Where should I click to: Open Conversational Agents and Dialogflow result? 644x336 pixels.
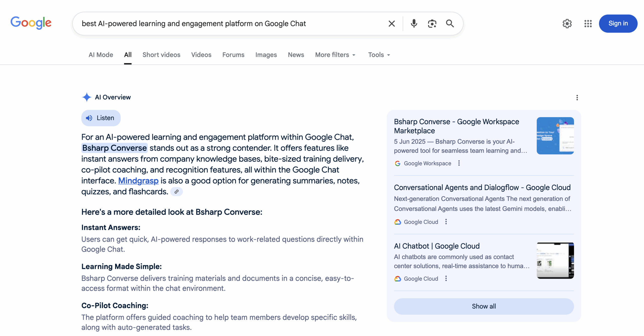(x=482, y=187)
